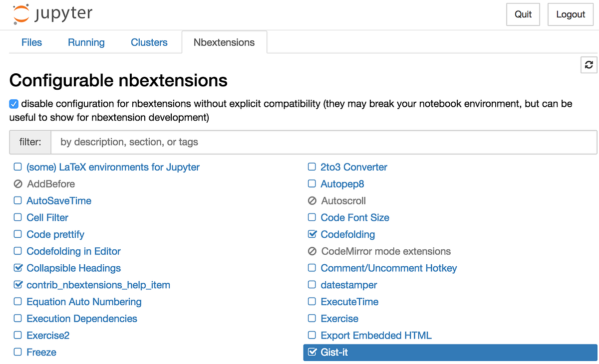Screen dimensions: 599x364
Task: Open the Code prettify extension page
Action: (x=55, y=234)
